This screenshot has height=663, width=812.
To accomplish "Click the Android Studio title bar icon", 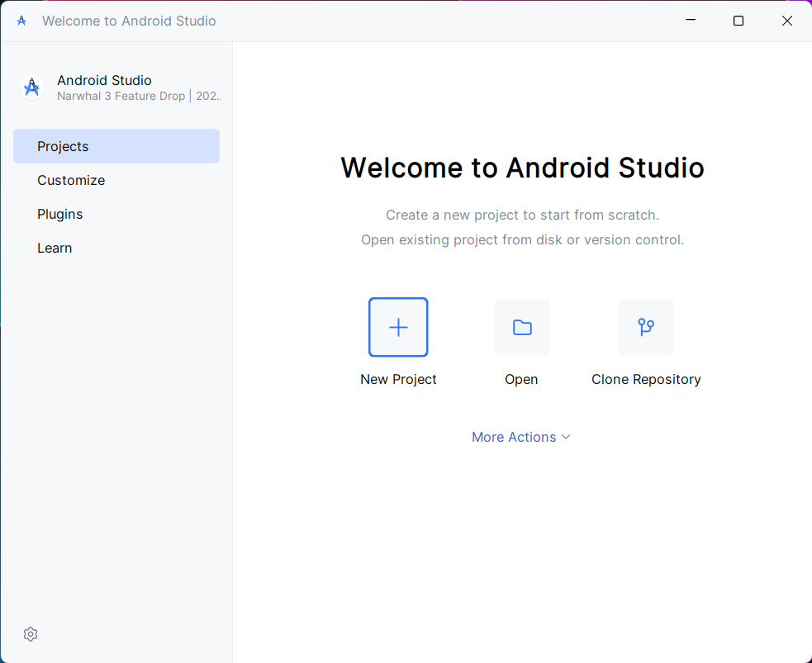I will pyautogui.click(x=21, y=21).
